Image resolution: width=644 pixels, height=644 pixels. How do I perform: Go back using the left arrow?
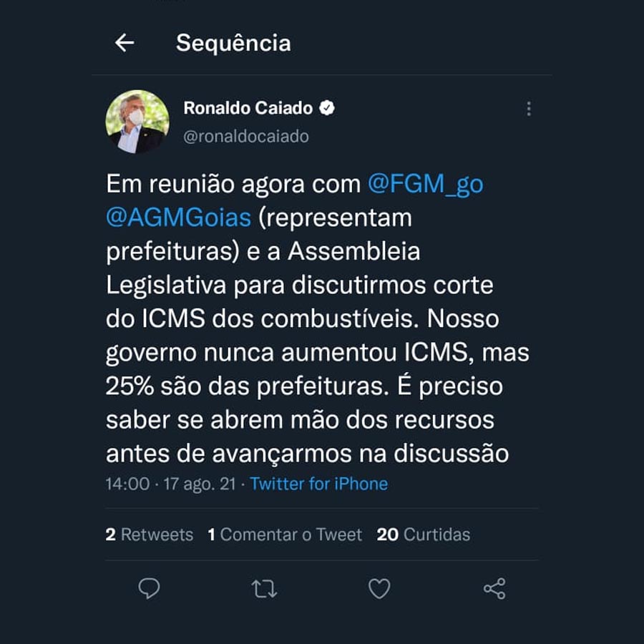coord(125,43)
